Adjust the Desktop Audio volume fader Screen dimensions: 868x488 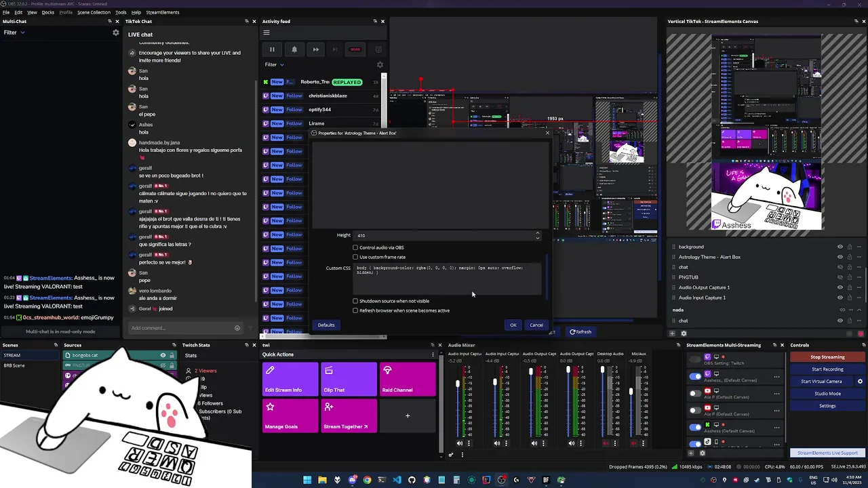pos(602,370)
